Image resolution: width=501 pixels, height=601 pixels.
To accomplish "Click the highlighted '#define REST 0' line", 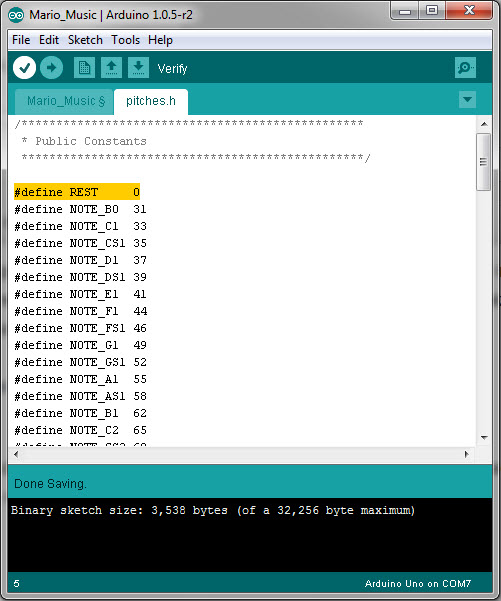I will click(77, 192).
